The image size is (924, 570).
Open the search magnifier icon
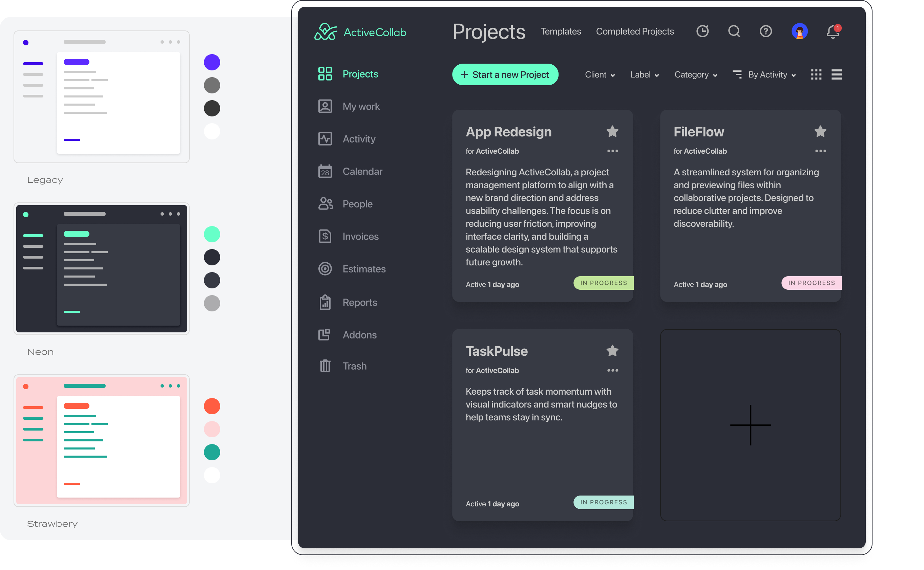(x=734, y=31)
